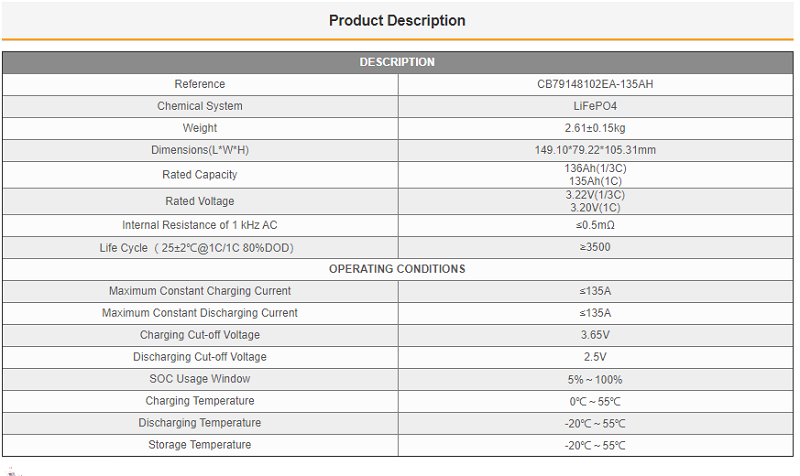Select the 2.61±0.15kg weight value
Viewport: 800px width, 476px height.
[x=595, y=128]
